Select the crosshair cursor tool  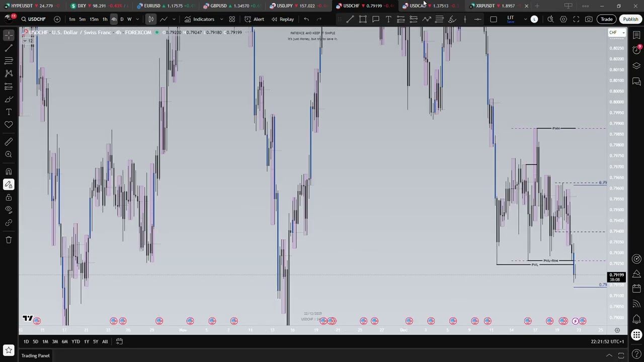9,35
